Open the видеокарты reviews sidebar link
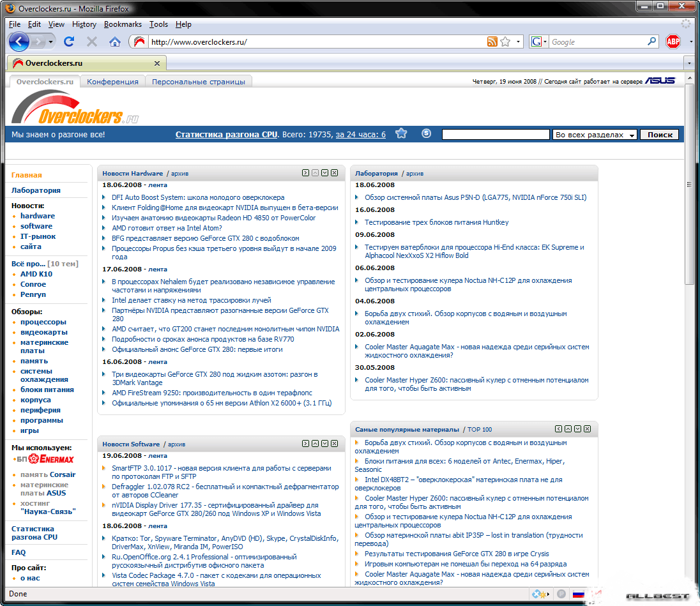The width and height of the screenshot is (700, 606). coord(43,333)
